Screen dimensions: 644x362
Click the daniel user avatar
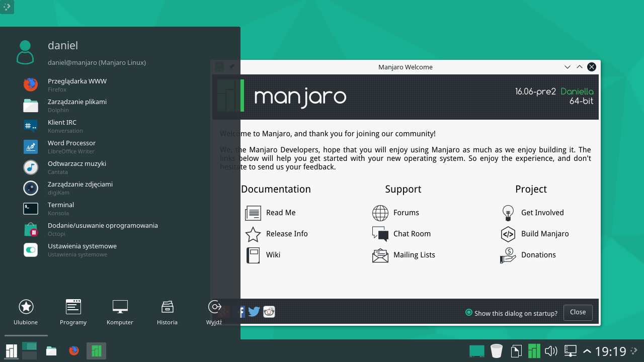tap(25, 51)
